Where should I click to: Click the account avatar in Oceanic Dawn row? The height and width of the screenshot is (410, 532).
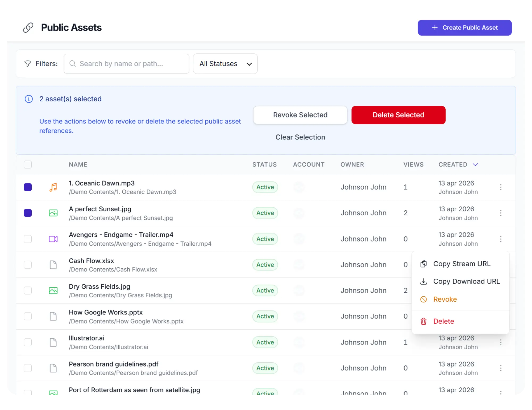tap(299, 187)
